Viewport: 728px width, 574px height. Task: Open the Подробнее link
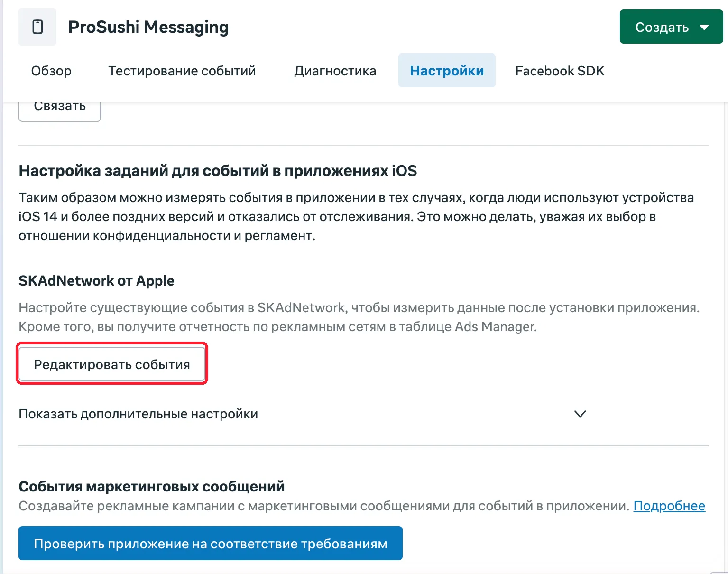[669, 506]
